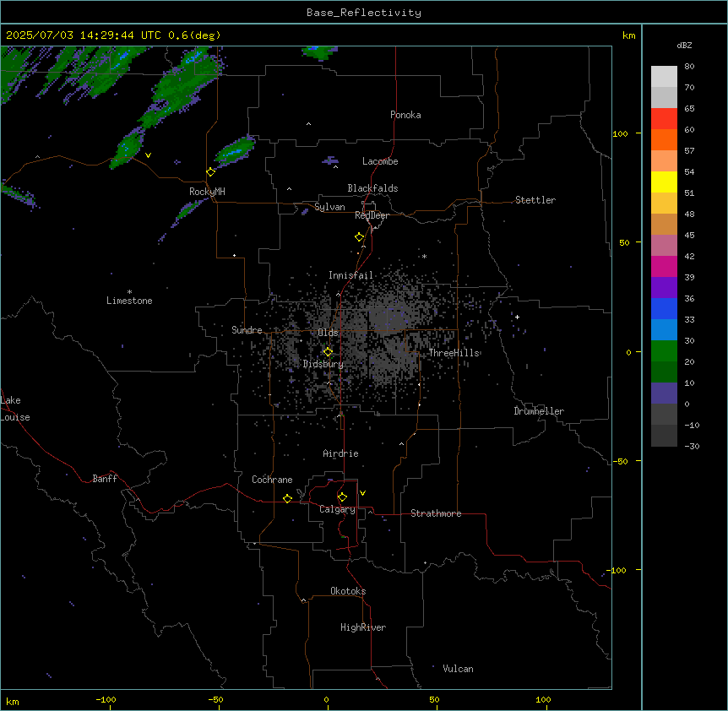Click the dBZ legend heading

tap(684, 46)
